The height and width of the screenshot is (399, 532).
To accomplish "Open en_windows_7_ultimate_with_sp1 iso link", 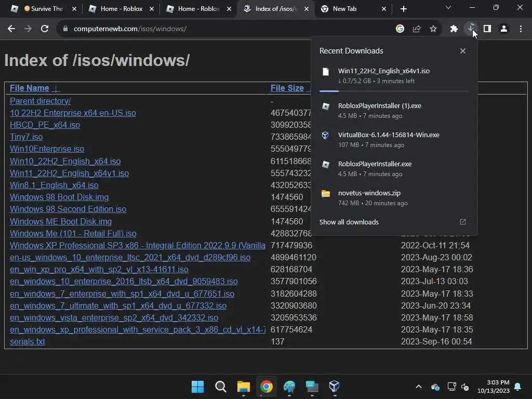I will tap(118, 305).
